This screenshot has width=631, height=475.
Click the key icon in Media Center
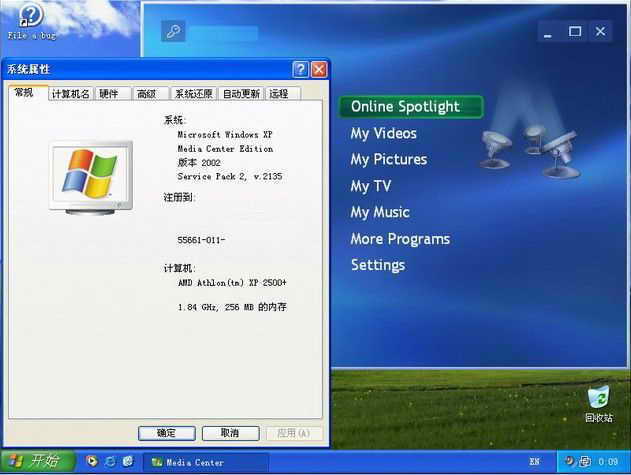[173, 32]
